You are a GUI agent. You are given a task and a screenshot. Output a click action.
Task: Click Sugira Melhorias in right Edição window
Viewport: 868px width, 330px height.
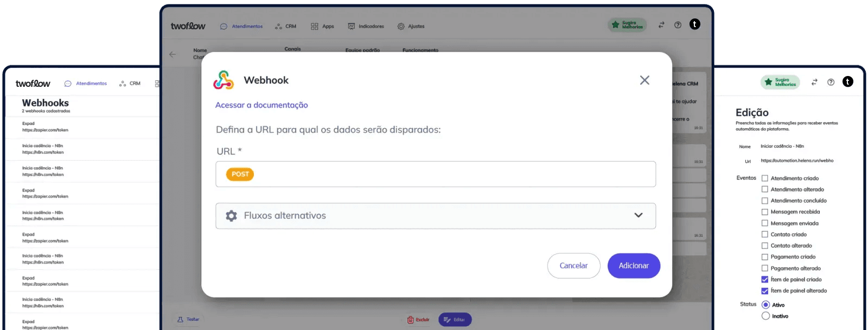click(x=780, y=82)
